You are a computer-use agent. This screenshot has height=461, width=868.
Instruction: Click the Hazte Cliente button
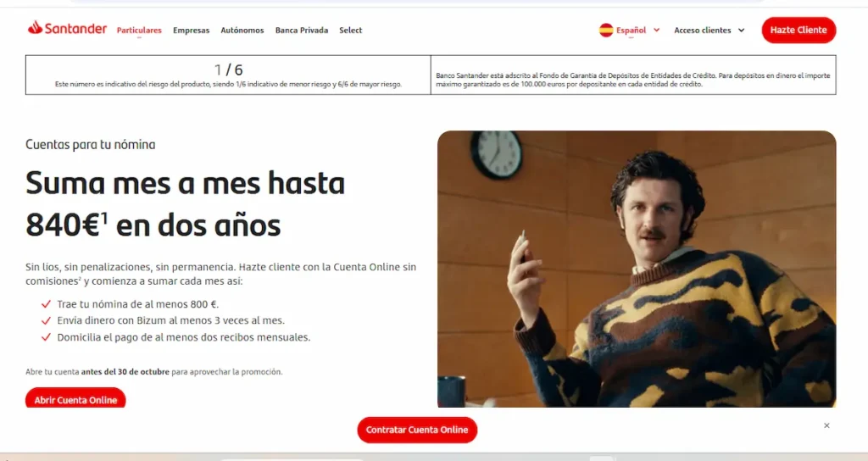(x=798, y=30)
